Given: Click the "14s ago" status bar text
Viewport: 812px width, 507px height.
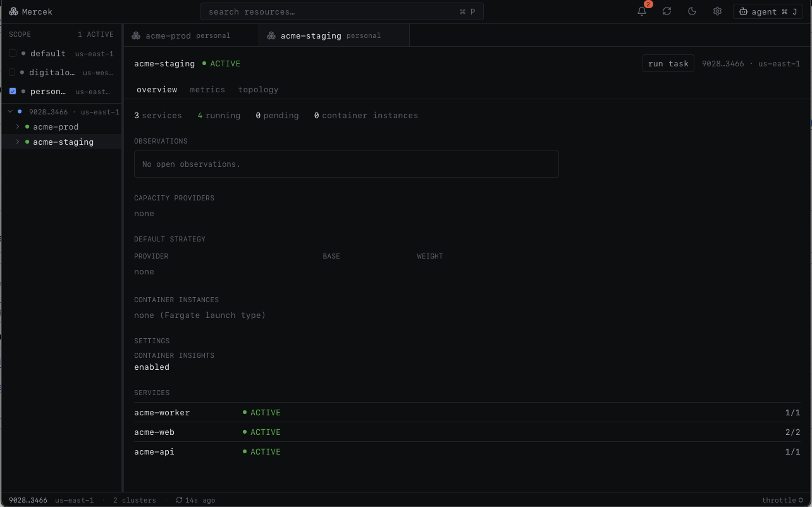Looking at the screenshot, I should 200,500.
